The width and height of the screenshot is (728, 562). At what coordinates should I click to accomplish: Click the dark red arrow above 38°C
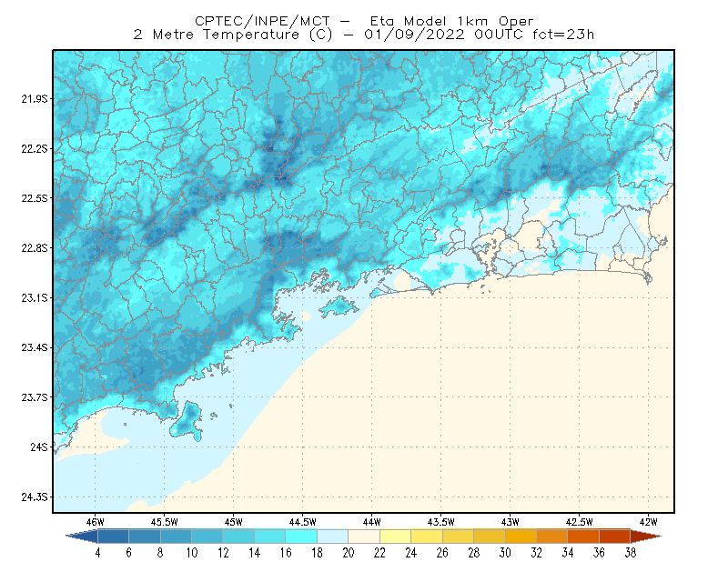point(645,537)
